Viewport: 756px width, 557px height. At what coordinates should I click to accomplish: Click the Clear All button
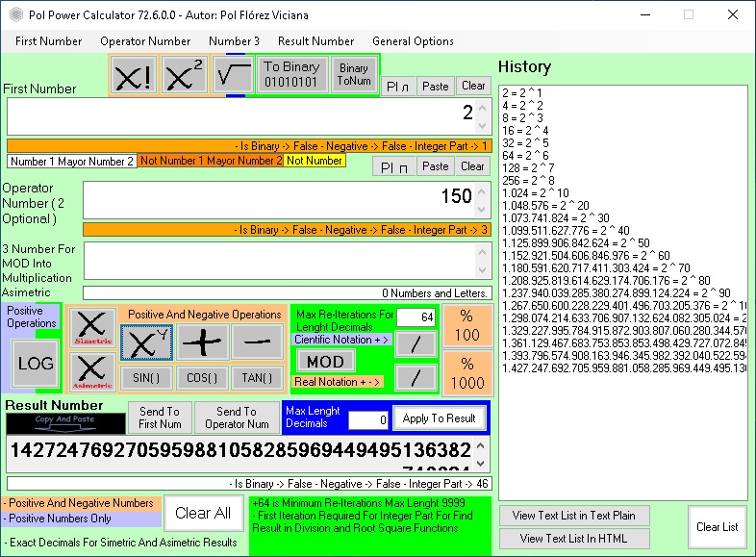[203, 513]
